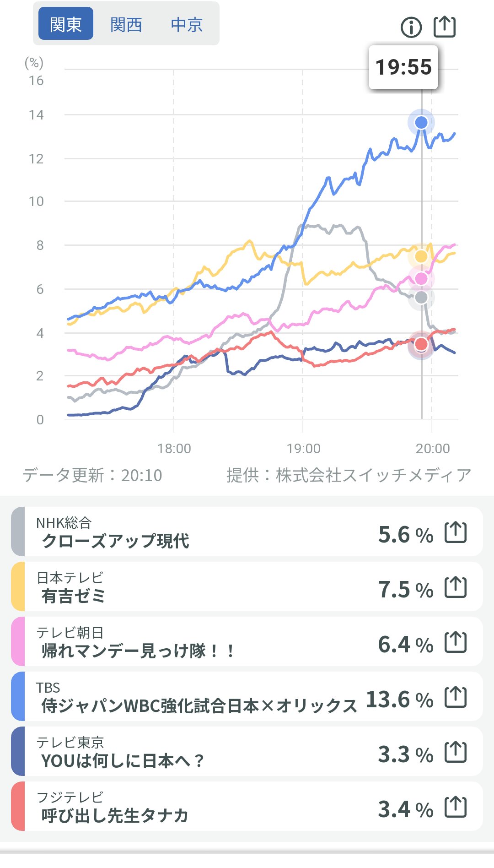Share the 日本テレビ 有吉ゼミ rating

click(x=456, y=588)
